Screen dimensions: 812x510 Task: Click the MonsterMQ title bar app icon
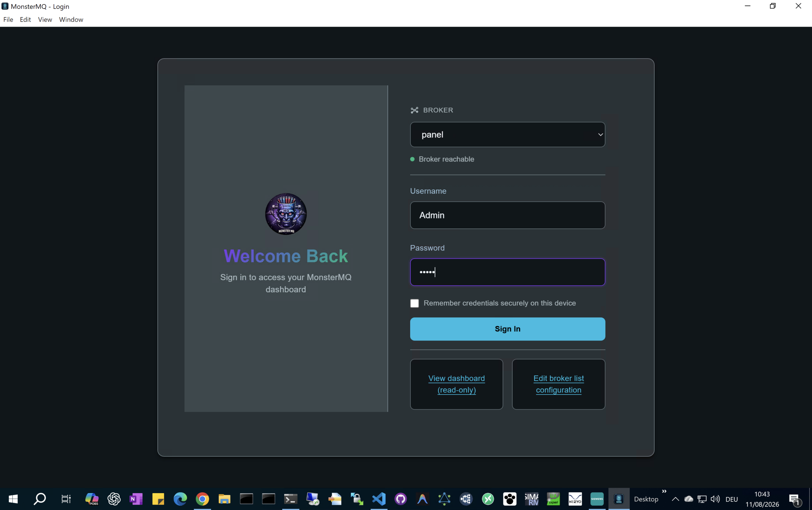[5, 6]
